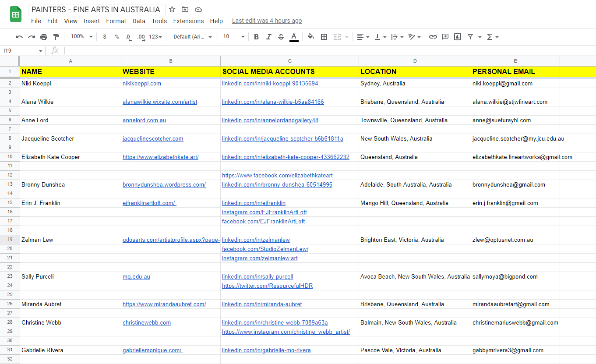Follow the instagram.com/EJFranklinArtLoft link
596x364 pixels.
click(264, 212)
